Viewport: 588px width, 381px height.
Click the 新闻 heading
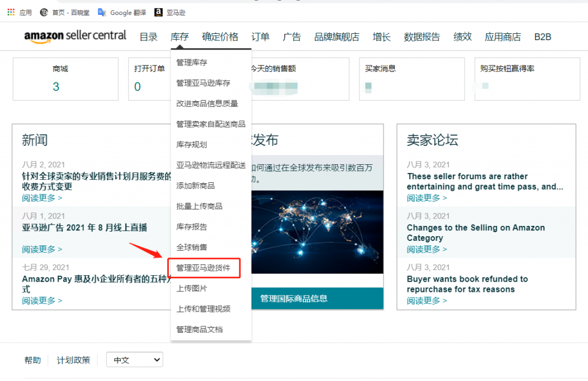(x=35, y=140)
